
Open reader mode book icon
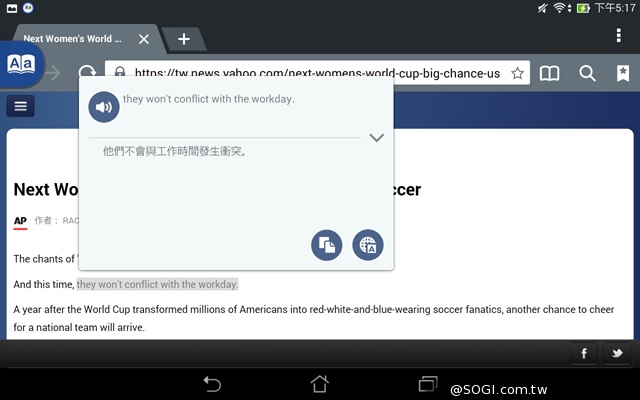pos(549,73)
